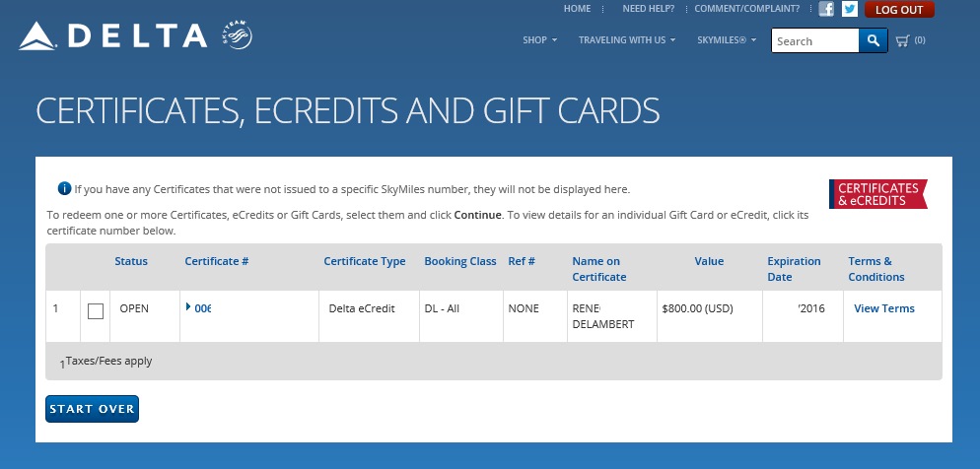Check the Delta eCredit row checkbox
Image resolution: width=980 pixels, height=469 pixels.
[x=96, y=311]
